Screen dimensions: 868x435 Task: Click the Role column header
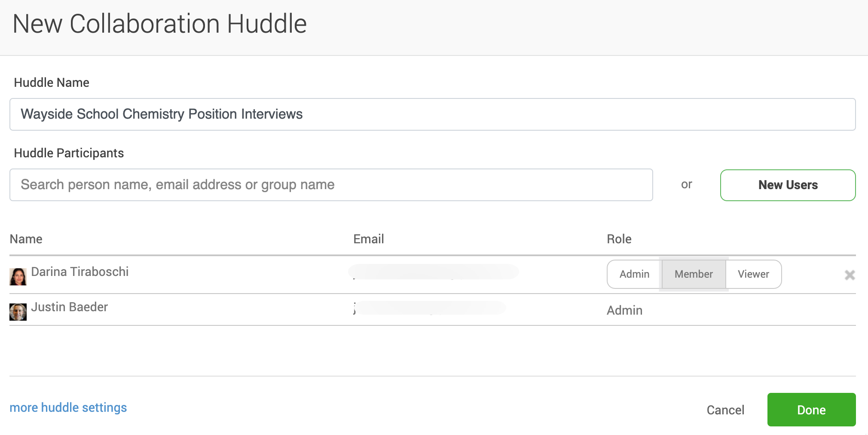(x=619, y=239)
